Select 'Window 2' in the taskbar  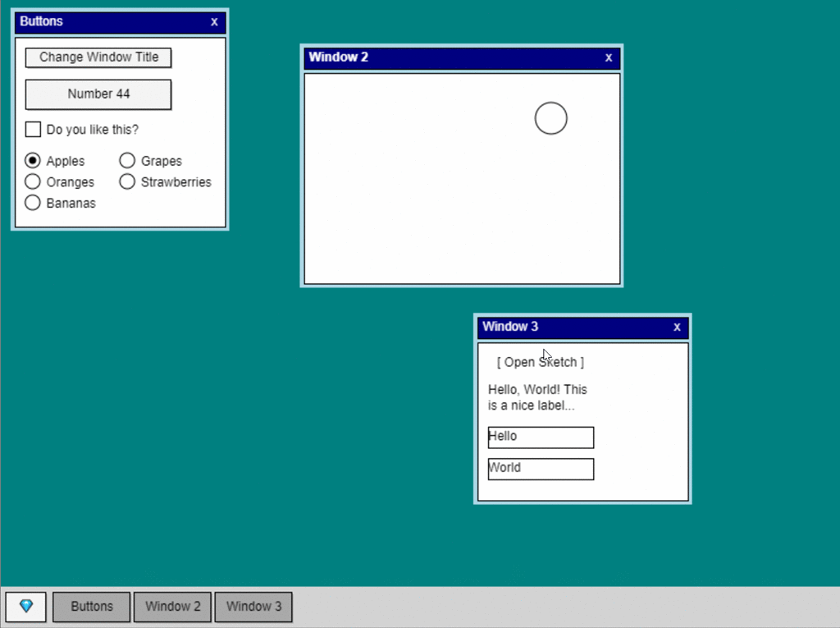tap(171, 607)
